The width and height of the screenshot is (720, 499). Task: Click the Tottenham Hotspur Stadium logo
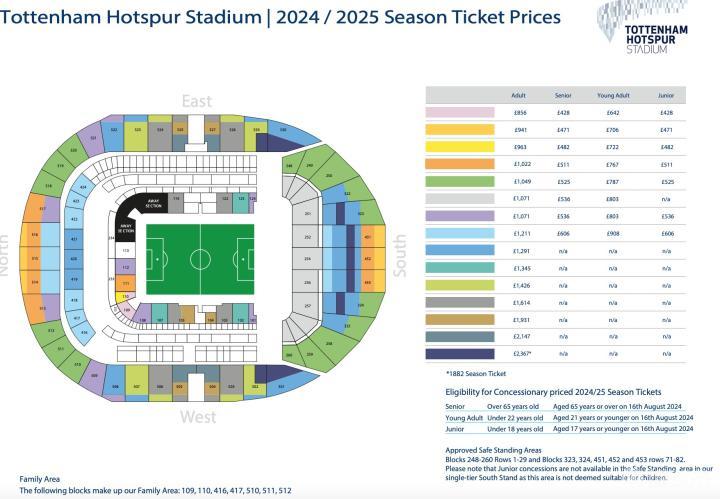click(654, 28)
